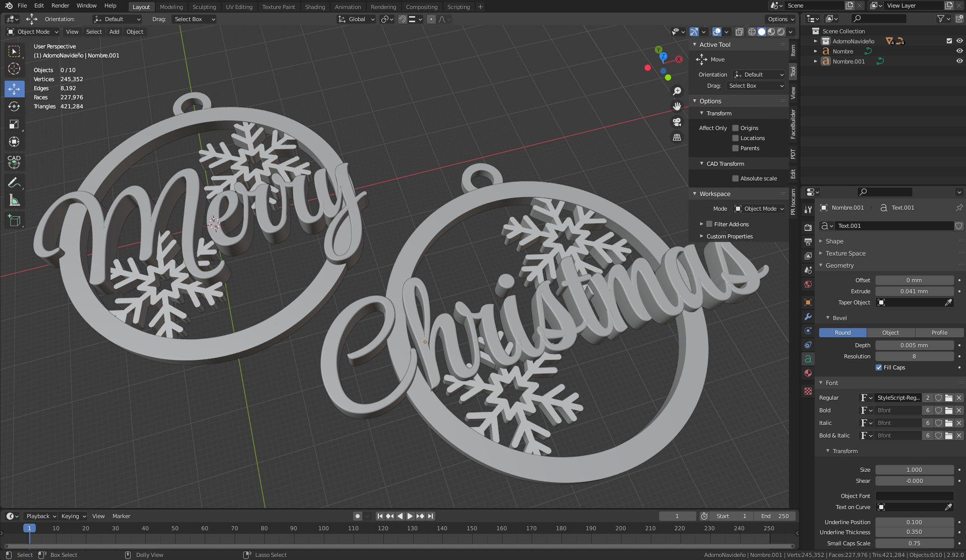Open the Render menu
Viewport: 966px width, 560px height.
pos(60,6)
